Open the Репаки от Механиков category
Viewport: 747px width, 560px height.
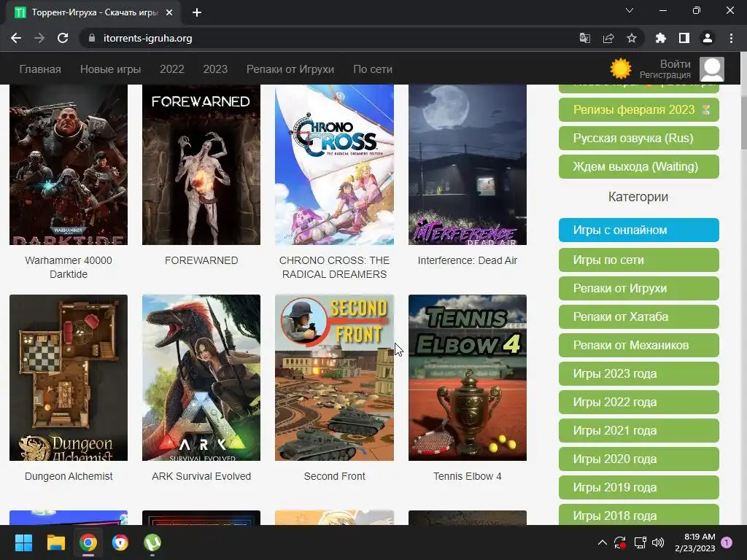[x=639, y=345]
